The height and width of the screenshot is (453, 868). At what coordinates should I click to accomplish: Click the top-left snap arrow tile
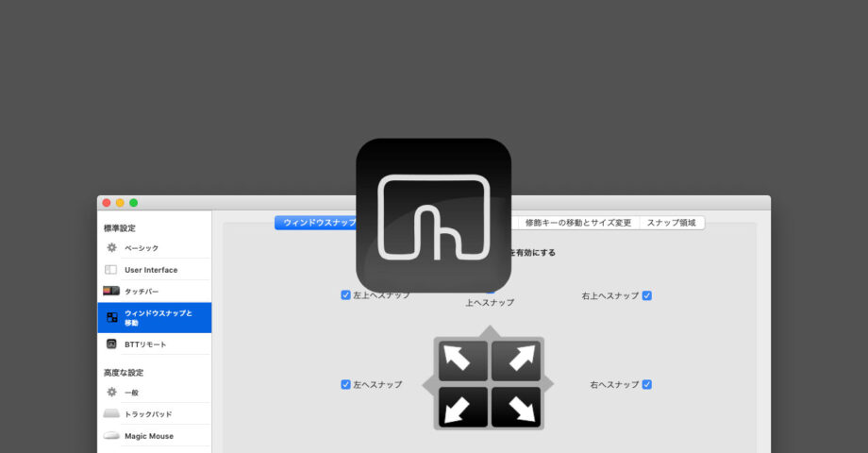463,361
